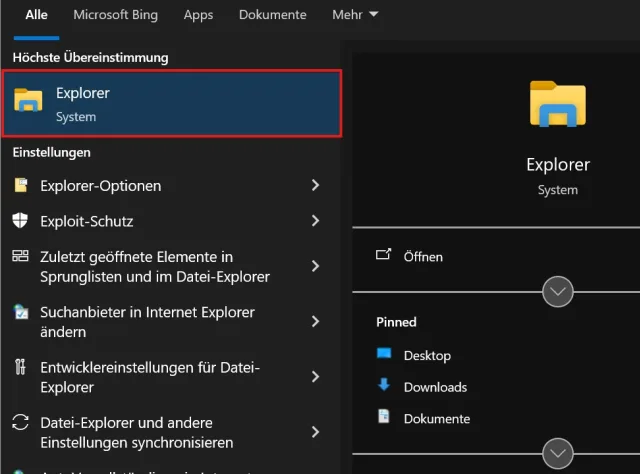
Task: Click Öffnen to launch Explorer
Action: pos(422,256)
